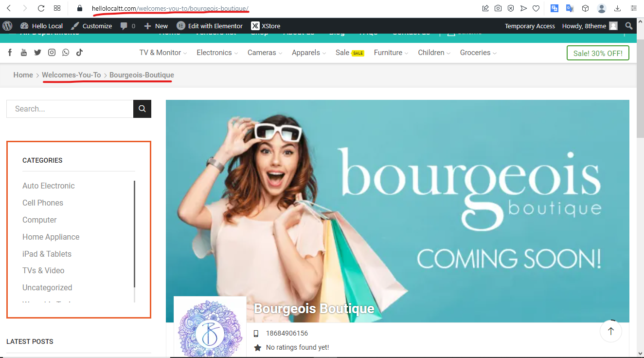Click Temporary Access in admin bar

(x=530, y=26)
